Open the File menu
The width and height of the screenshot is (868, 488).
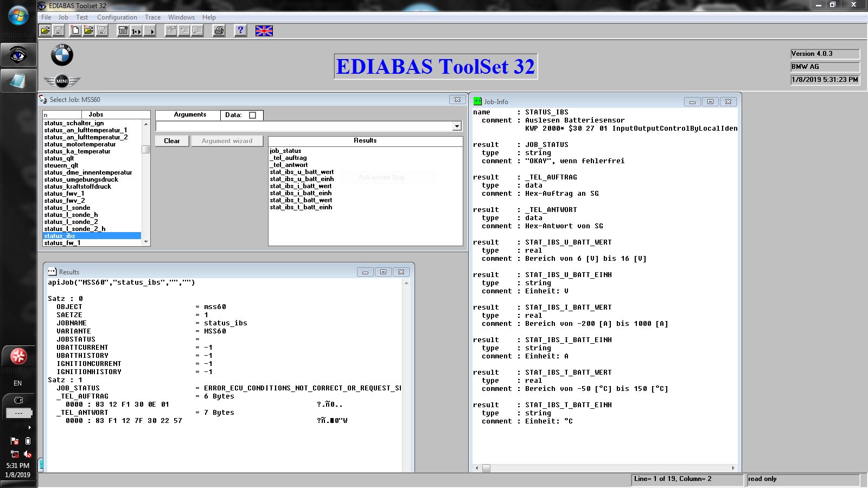tap(46, 17)
